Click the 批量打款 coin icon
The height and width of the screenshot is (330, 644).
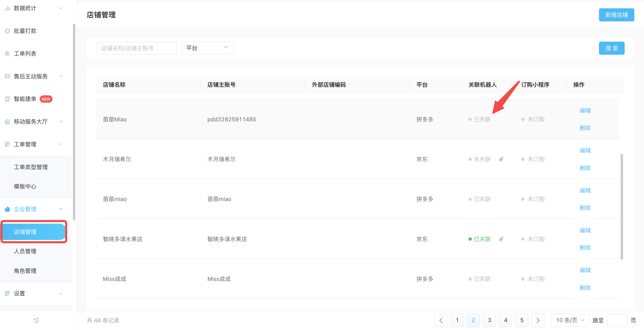[x=7, y=31]
